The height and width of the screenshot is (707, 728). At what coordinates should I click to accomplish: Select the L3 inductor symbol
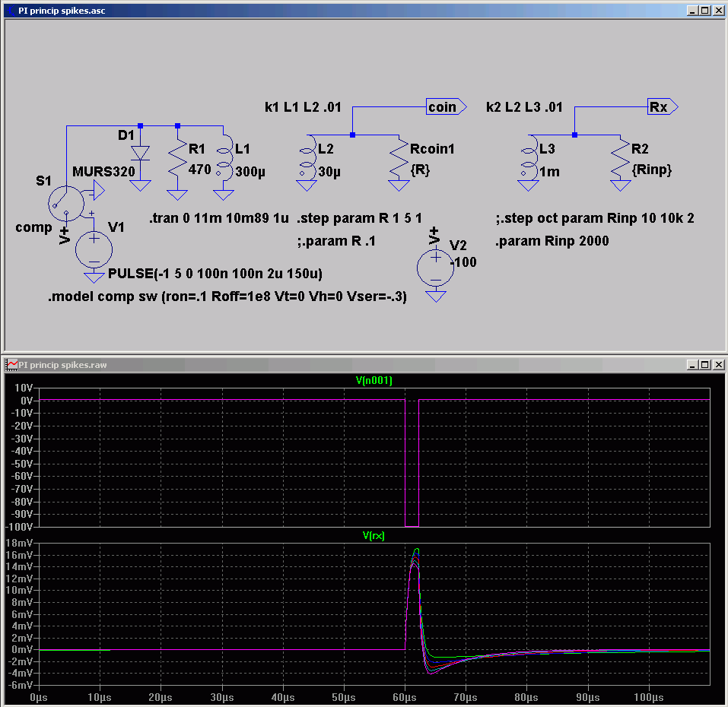click(528, 160)
